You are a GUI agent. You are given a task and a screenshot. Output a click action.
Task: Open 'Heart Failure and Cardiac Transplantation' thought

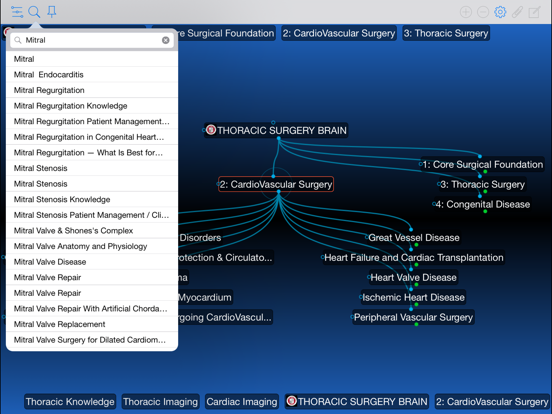point(414,258)
